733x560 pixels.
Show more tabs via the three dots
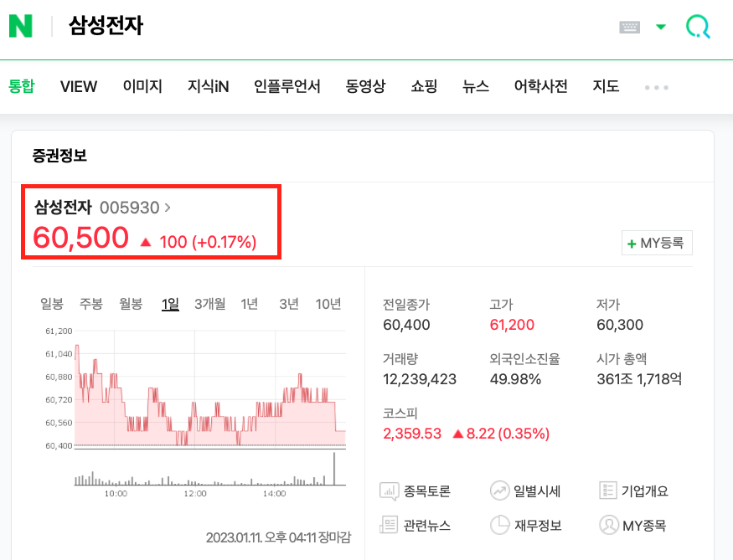(x=656, y=87)
